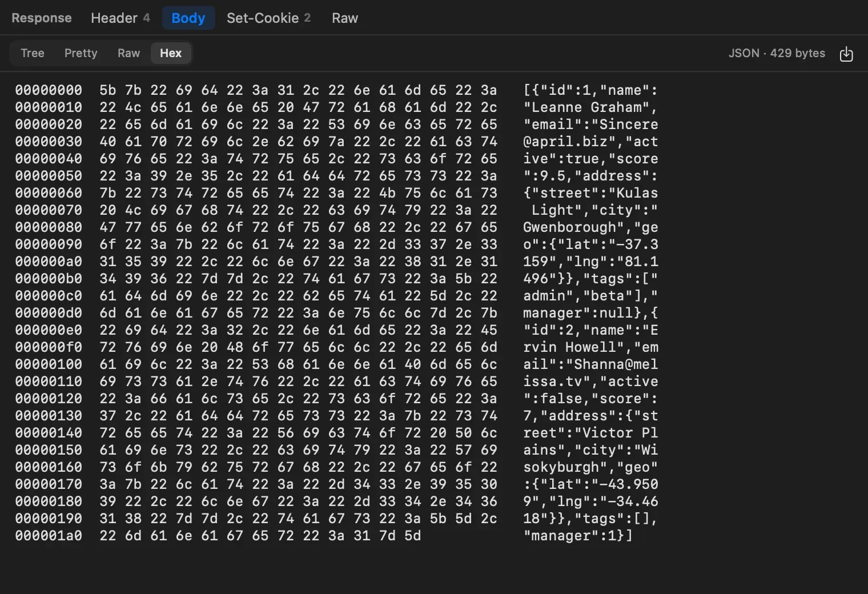
Task: Select ASCII text '{"street":"Kulas'
Action: pyautogui.click(x=590, y=193)
